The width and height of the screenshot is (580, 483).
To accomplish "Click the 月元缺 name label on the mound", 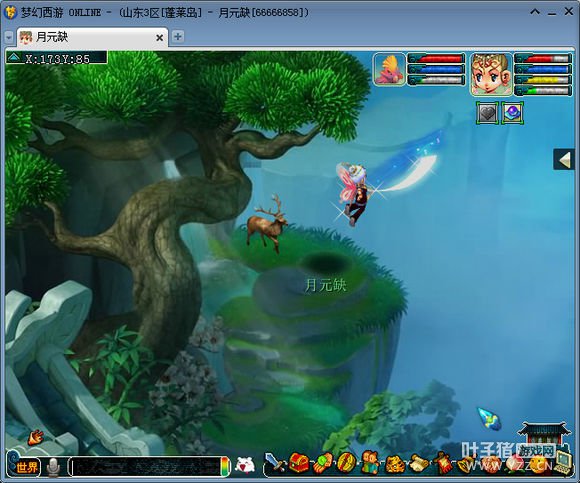I will (x=326, y=286).
